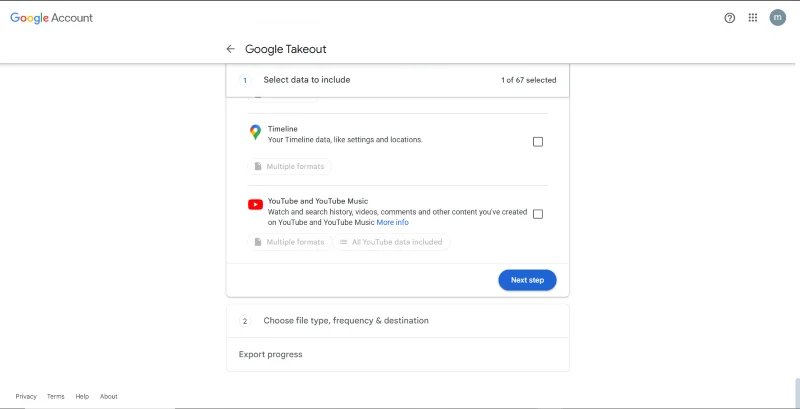Open the Help question mark icon
The height and width of the screenshot is (409, 800).
[x=730, y=18]
